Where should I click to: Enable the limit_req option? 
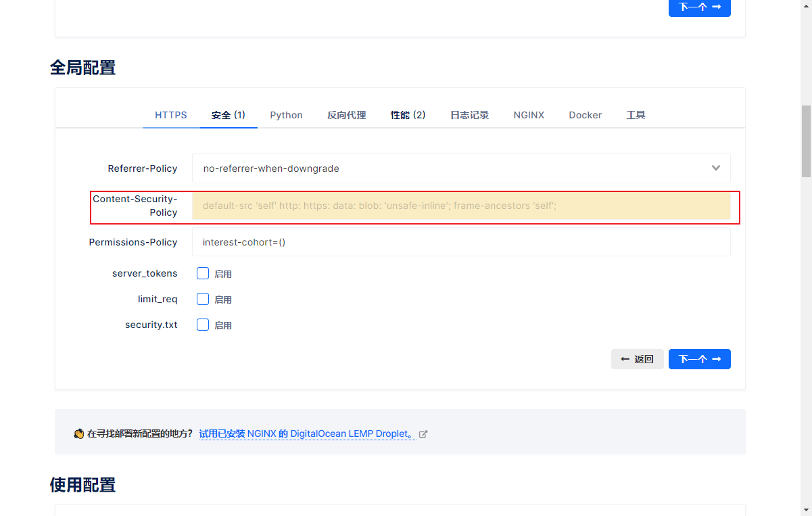[x=203, y=299]
